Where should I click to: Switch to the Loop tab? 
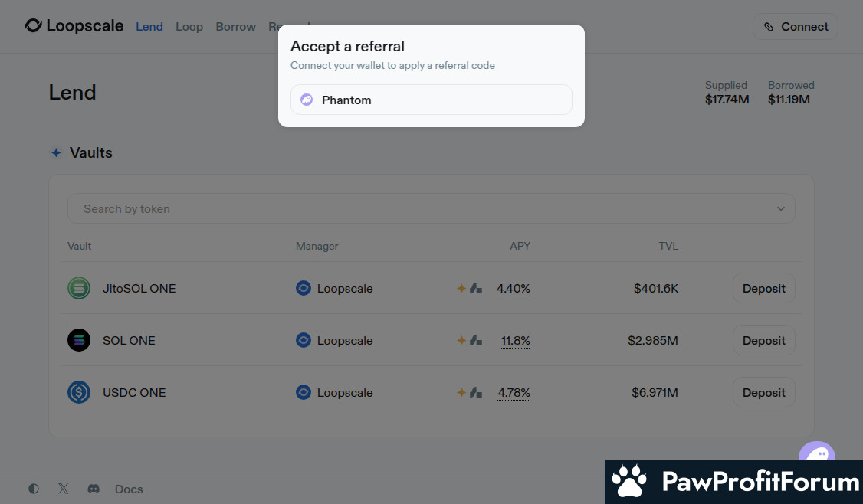189,27
